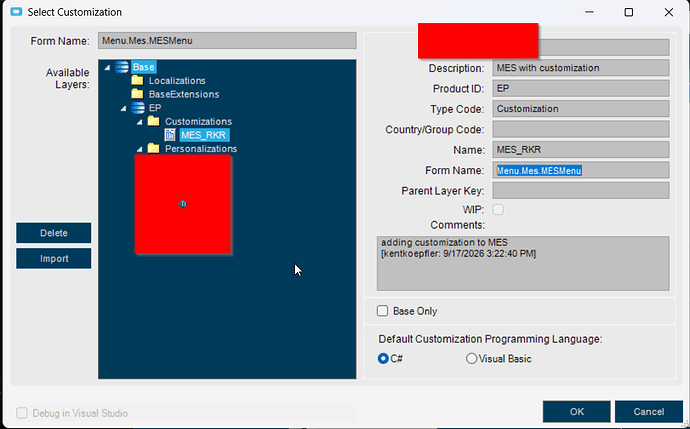The height and width of the screenshot is (429, 690).
Task: Select the MES_RKR customization layer
Action: tap(204, 135)
